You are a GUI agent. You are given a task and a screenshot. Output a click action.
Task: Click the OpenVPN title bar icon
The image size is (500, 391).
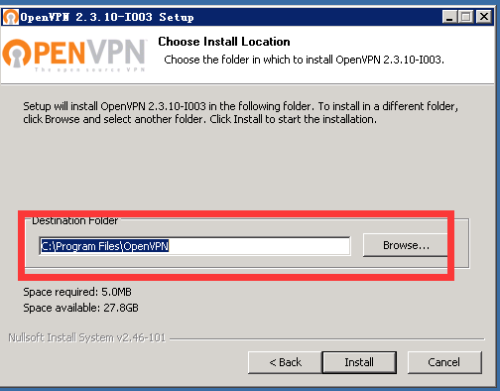click(11, 17)
